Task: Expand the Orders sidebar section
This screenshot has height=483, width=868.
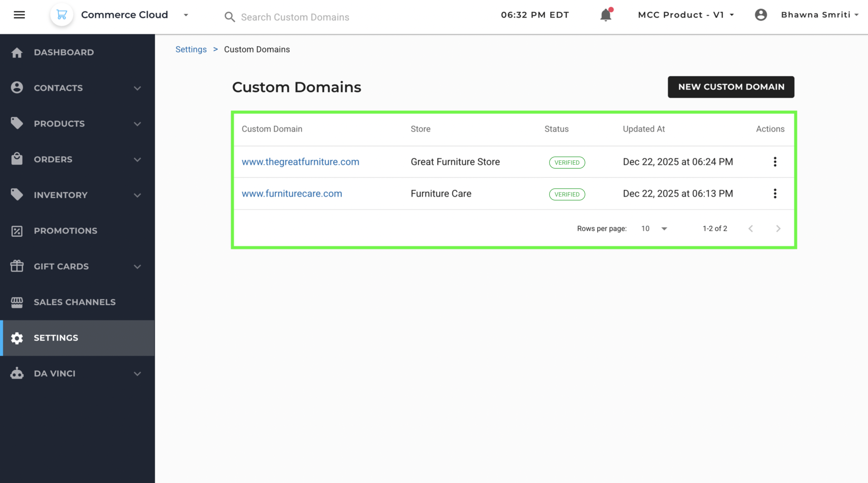Action: (137, 160)
